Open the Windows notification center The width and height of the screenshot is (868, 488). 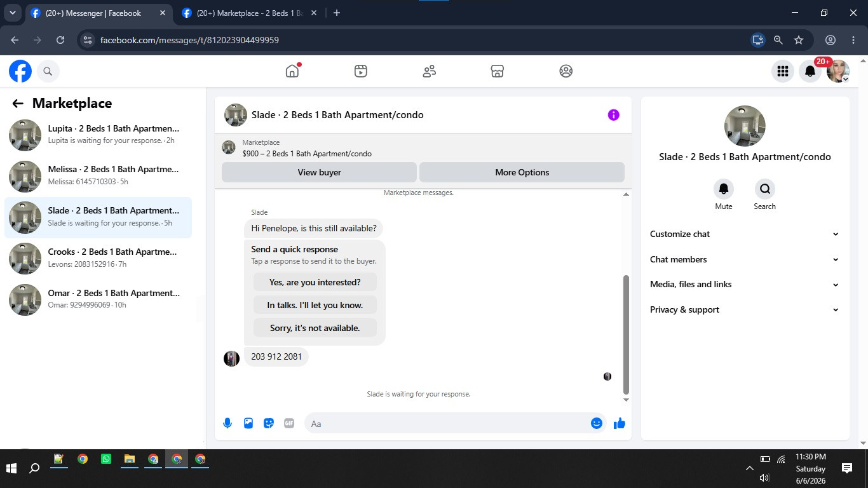click(x=847, y=468)
